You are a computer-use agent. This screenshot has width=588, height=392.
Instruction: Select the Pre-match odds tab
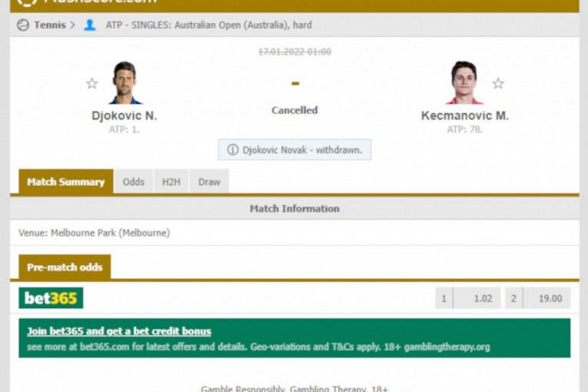coord(65,267)
